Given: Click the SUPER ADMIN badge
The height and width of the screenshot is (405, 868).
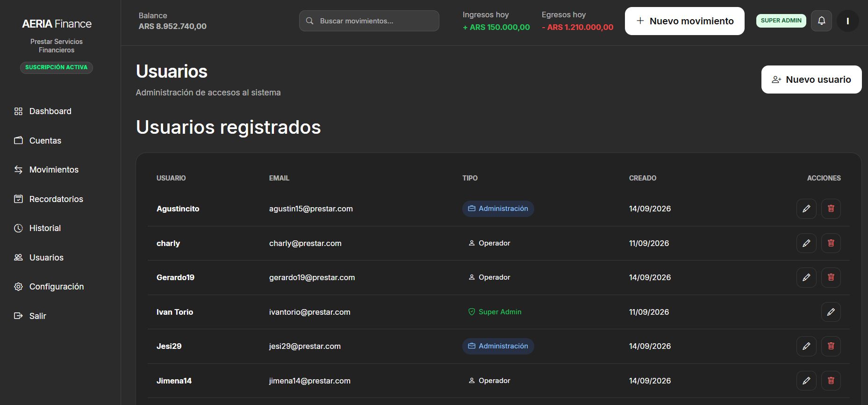Looking at the screenshot, I should 781,21.
